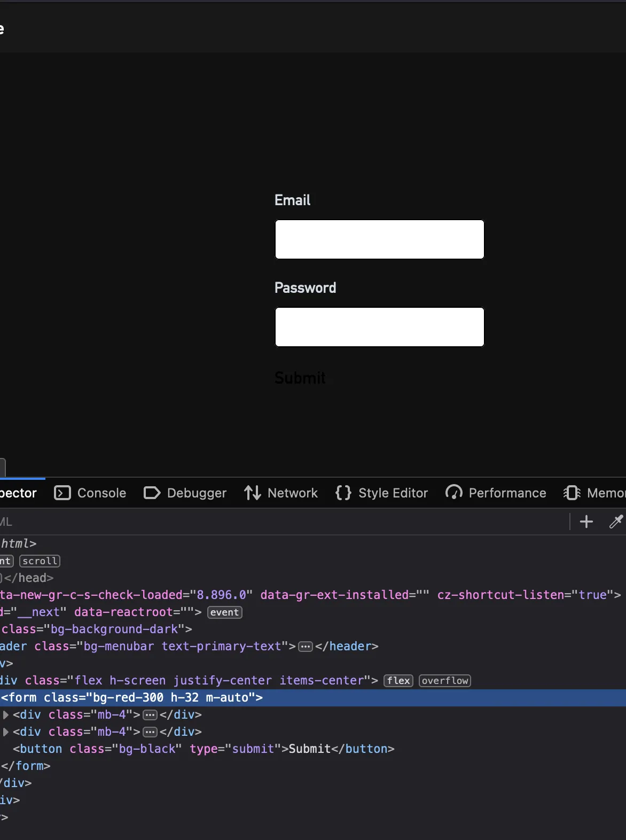Click the overflow badge
This screenshot has width=626, height=840.
click(445, 680)
